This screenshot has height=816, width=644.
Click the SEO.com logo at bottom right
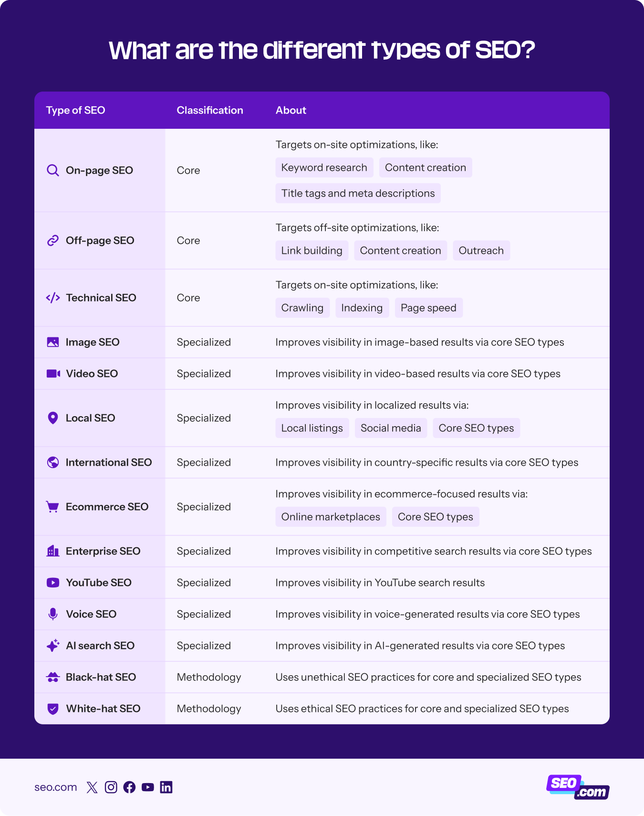pos(577,787)
